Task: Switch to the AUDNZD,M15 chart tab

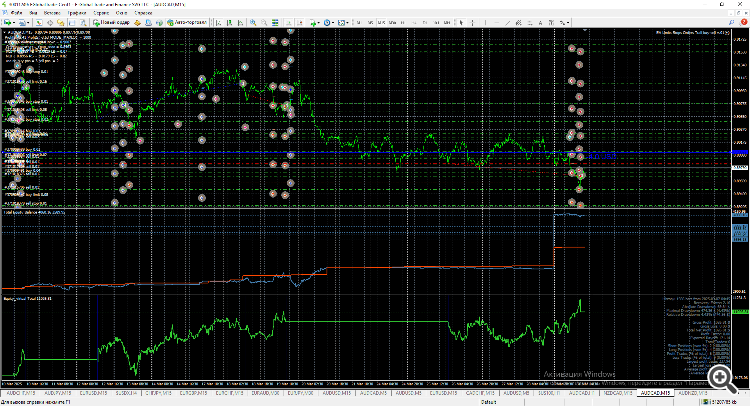Action: pyautogui.click(x=692, y=393)
